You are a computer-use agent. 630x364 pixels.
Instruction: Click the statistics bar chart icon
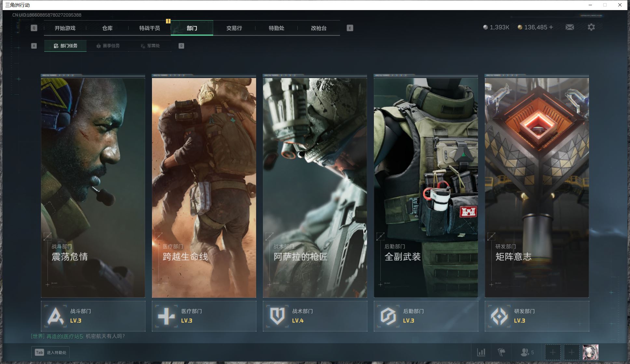click(x=481, y=352)
